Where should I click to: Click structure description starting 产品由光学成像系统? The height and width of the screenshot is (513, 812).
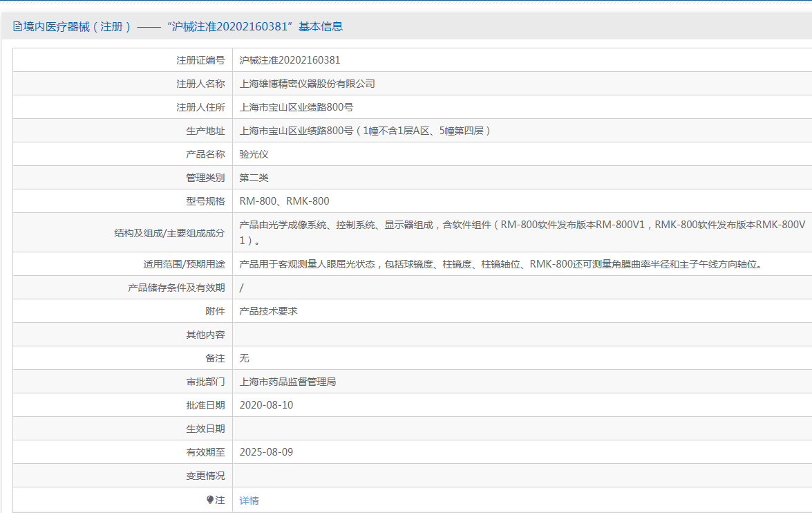click(522, 232)
